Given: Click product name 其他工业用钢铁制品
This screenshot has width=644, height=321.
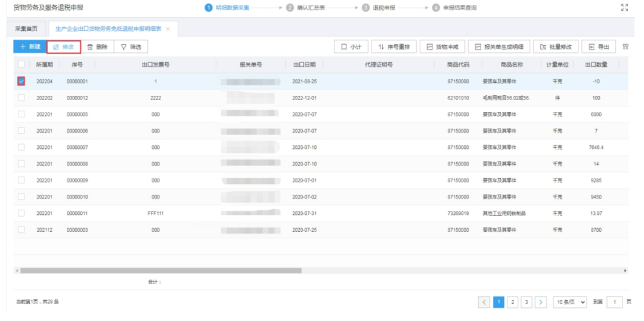Looking at the screenshot, I should (505, 213).
